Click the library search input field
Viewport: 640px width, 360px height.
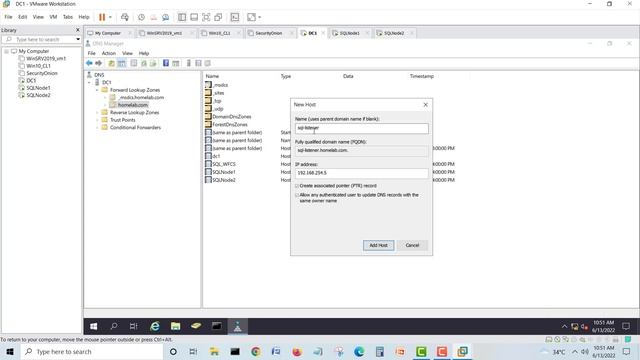[x=38, y=40]
